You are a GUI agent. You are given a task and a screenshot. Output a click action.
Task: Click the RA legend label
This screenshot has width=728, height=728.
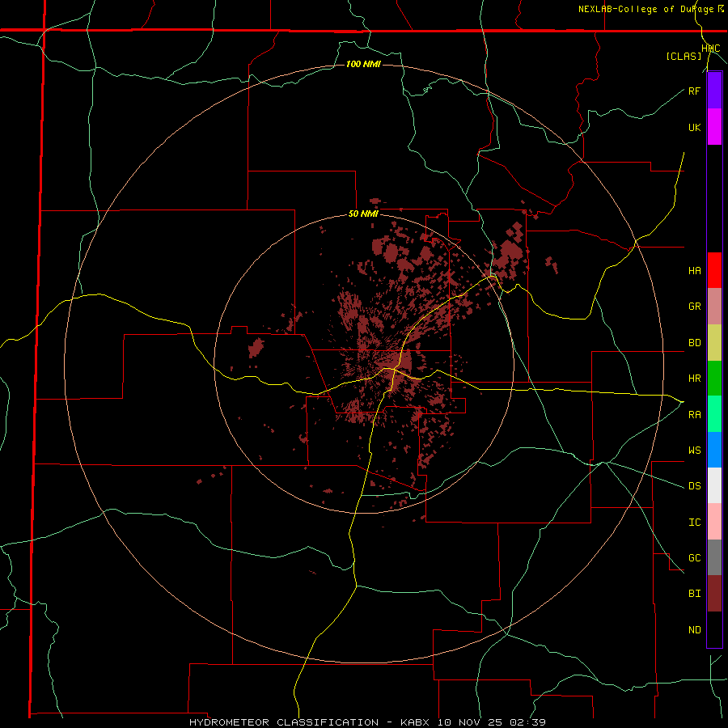(694, 415)
